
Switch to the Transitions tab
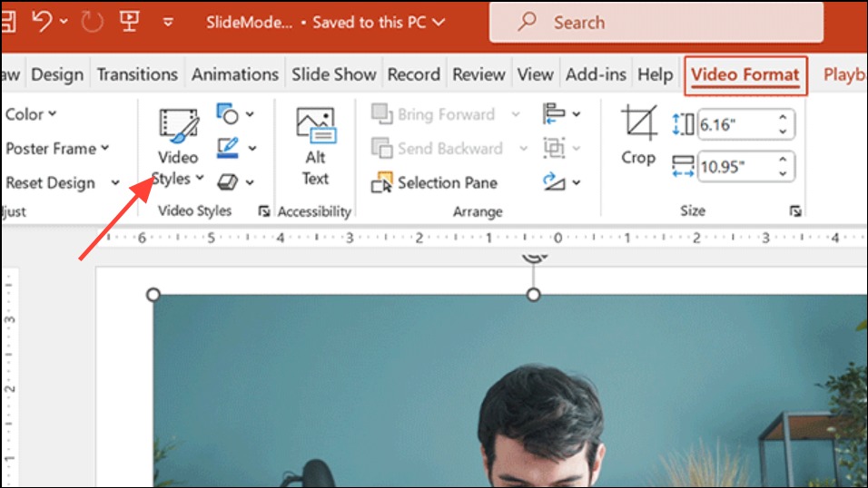[137, 74]
